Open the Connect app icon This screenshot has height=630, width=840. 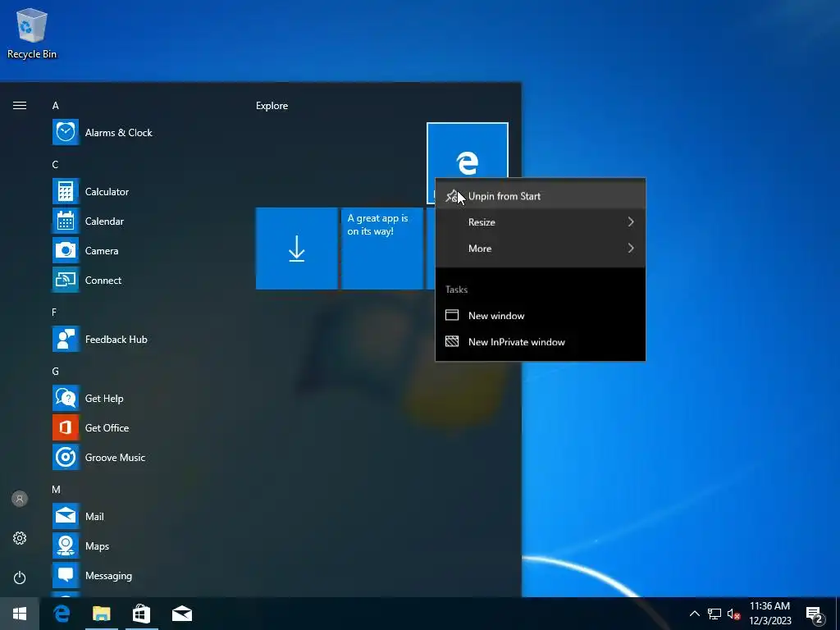coord(66,280)
